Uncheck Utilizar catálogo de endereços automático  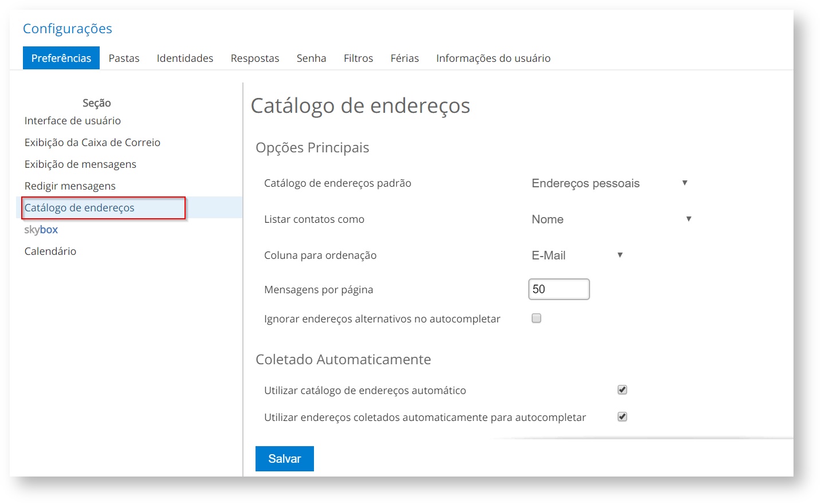tap(622, 390)
